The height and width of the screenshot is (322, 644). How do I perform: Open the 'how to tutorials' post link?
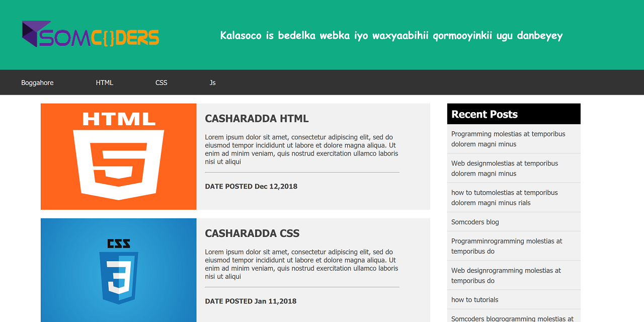[x=474, y=299]
